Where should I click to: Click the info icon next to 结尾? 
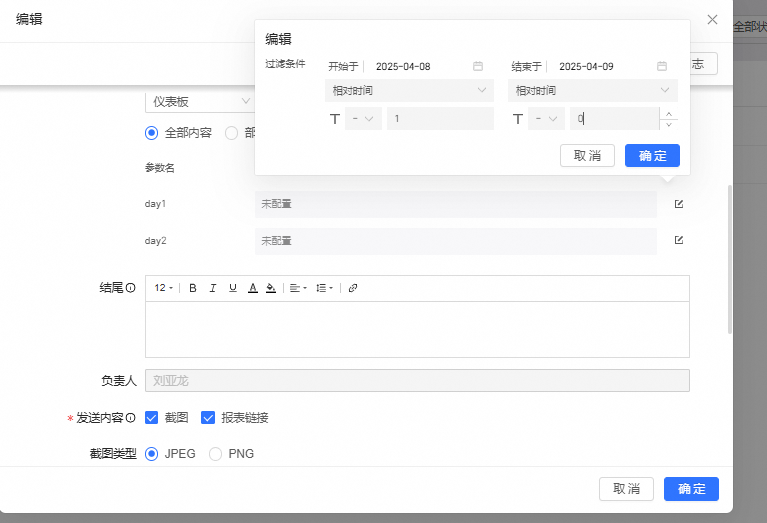click(x=130, y=288)
